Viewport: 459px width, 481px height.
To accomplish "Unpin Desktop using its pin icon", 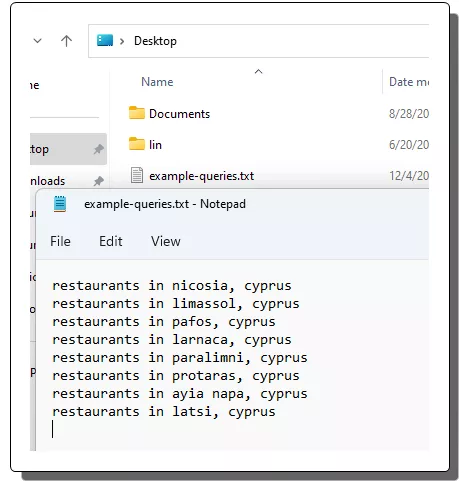I will [98, 149].
